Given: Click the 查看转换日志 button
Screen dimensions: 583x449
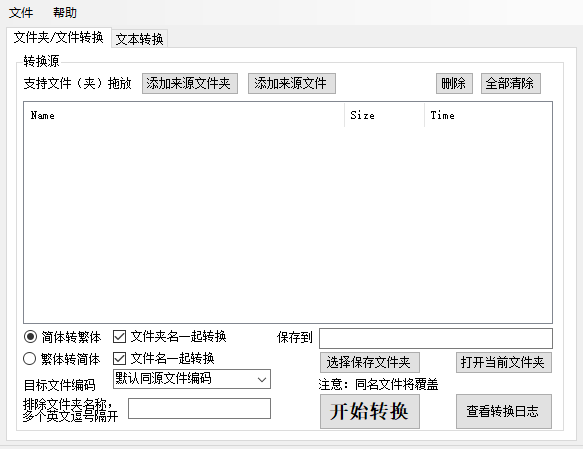Looking at the screenshot, I should coord(504,411).
